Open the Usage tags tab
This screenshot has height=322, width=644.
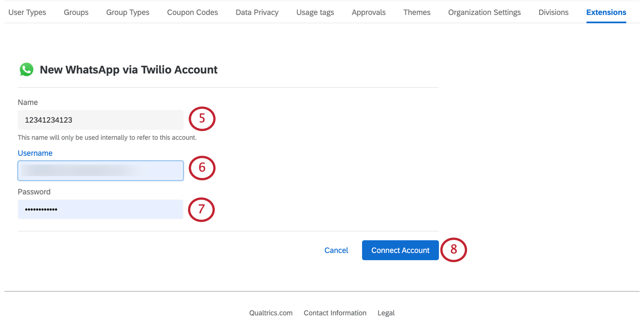[315, 13]
